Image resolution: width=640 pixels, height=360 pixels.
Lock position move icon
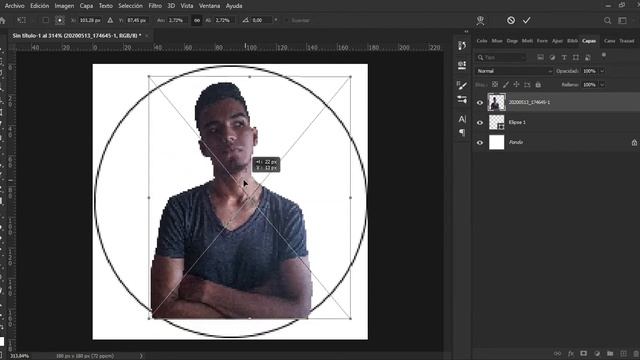(x=516, y=84)
